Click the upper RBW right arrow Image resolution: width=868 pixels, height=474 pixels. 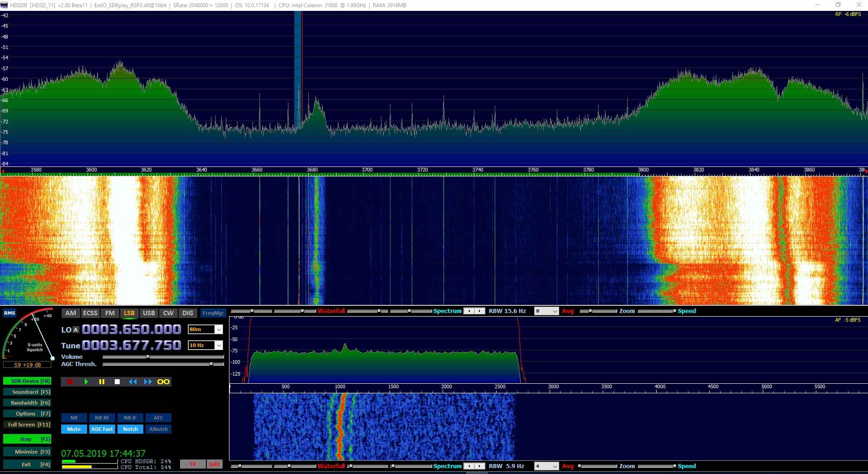(479, 311)
